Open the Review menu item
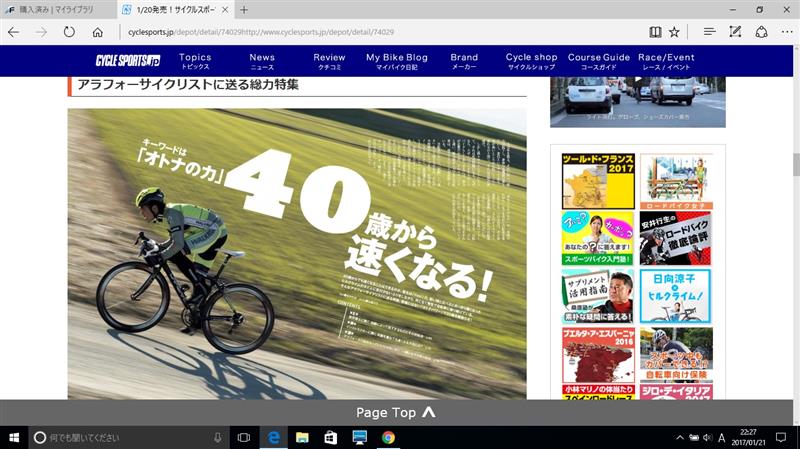Image resolution: width=800 pixels, height=449 pixels. pyautogui.click(x=329, y=61)
